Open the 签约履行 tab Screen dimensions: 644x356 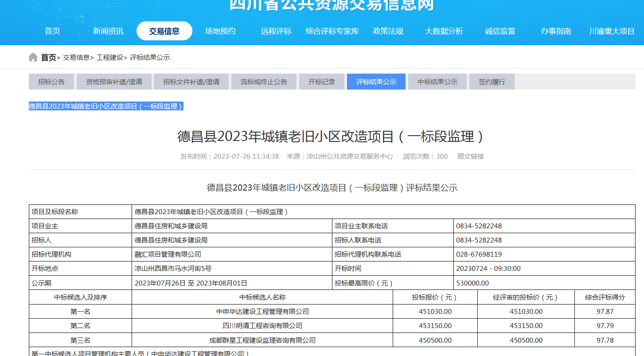point(492,82)
